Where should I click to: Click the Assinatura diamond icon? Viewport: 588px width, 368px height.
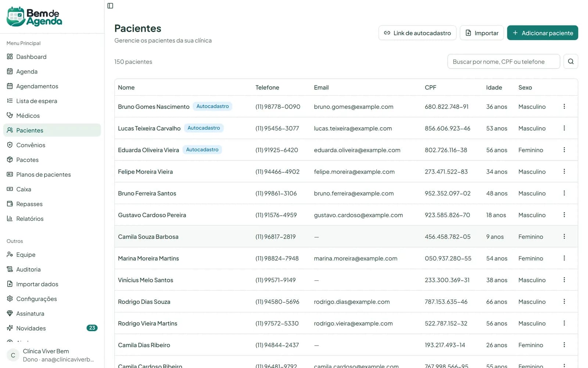(10, 314)
